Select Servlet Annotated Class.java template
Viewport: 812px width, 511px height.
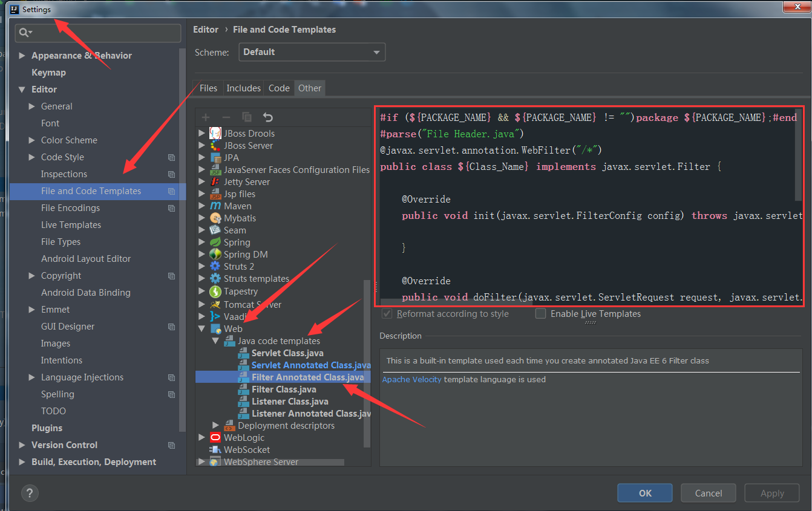point(311,365)
